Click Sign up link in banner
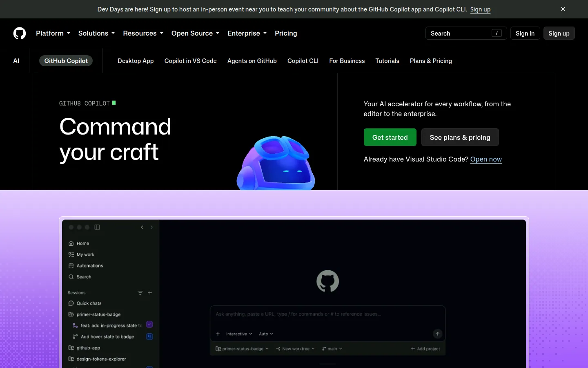 (480, 9)
